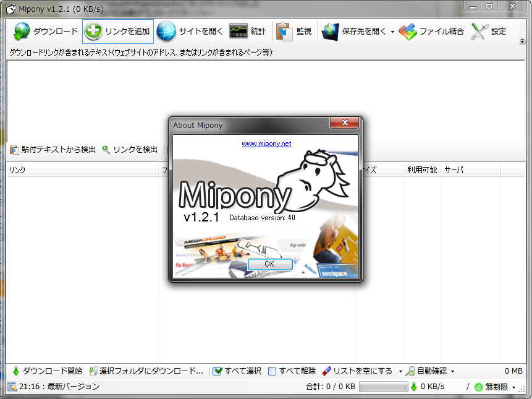
Task: Click the 貼付テキストから検出 clipboard icon
Action: tap(14, 150)
